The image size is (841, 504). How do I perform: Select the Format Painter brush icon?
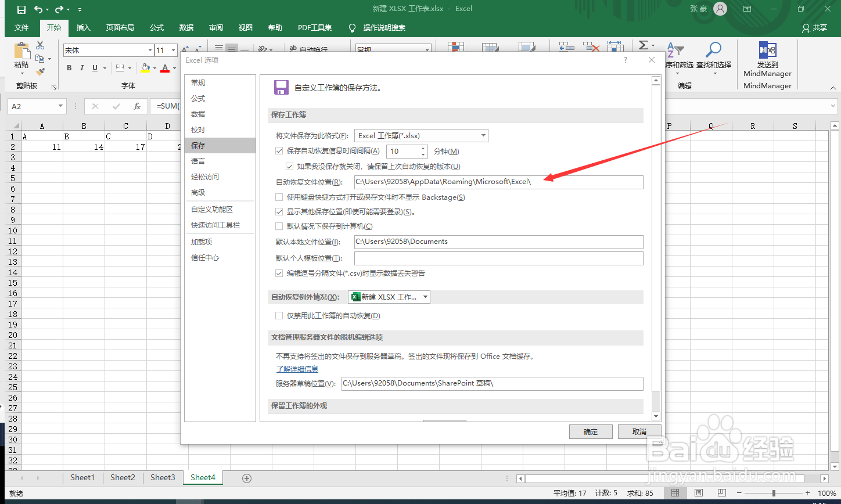(40, 72)
